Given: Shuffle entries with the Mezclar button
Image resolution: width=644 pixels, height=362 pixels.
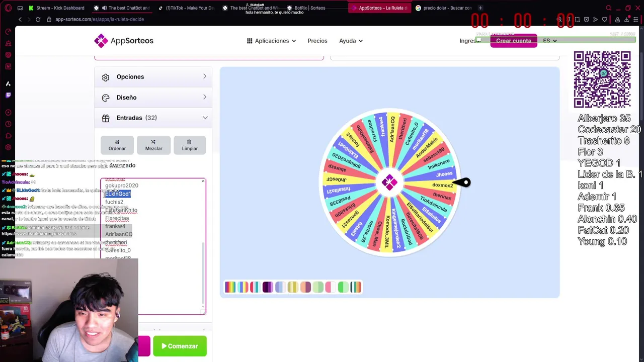Looking at the screenshot, I should pos(153,145).
